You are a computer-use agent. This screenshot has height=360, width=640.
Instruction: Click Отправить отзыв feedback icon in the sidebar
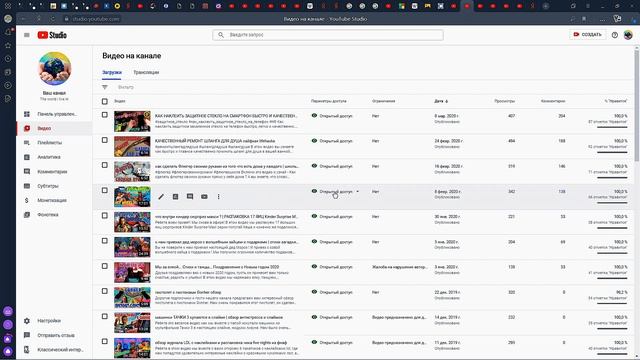tap(27, 335)
